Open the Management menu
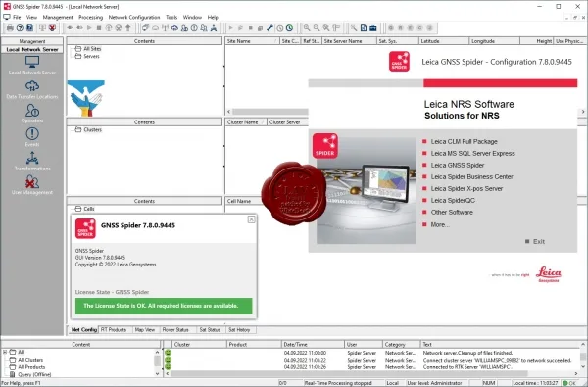 coord(58,18)
